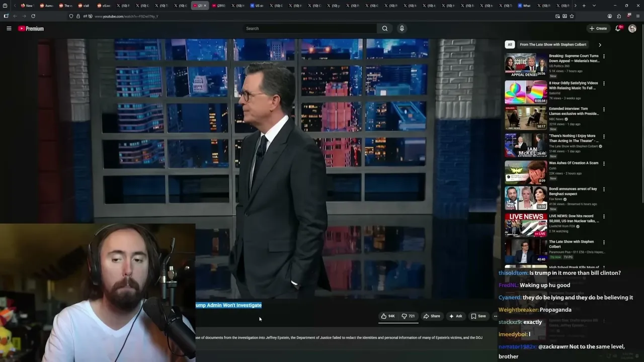
Task: Click the video description about Jeffrey Epstein documents
Action: click(x=339, y=337)
